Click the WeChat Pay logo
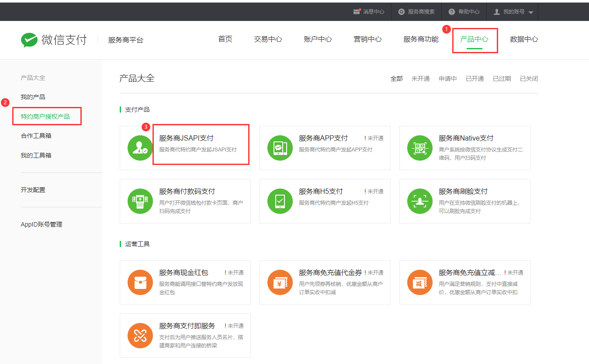The image size is (589, 364). [54, 40]
